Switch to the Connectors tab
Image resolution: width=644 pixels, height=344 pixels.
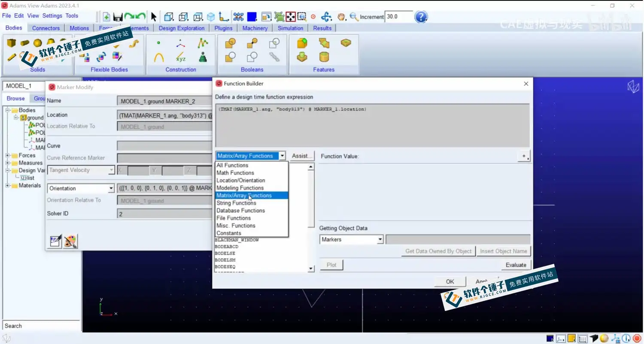pyautogui.click(x=46, y=28)
